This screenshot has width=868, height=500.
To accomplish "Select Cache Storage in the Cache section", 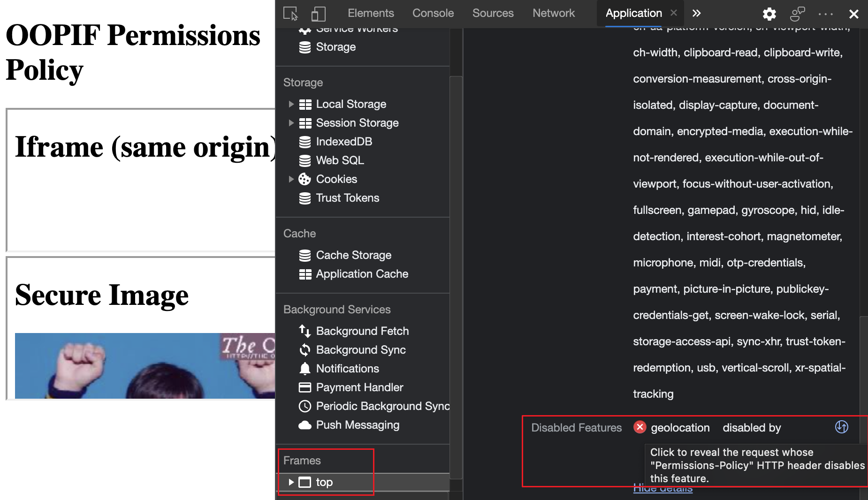I will pyautogui.click(x=354, y=255).
